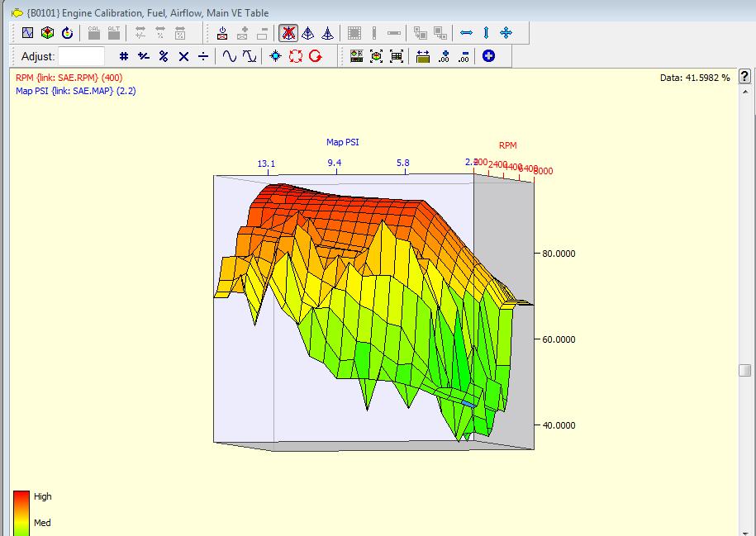Switch to the 2D table view
The image size is (756, 536).
coord(28,33)
